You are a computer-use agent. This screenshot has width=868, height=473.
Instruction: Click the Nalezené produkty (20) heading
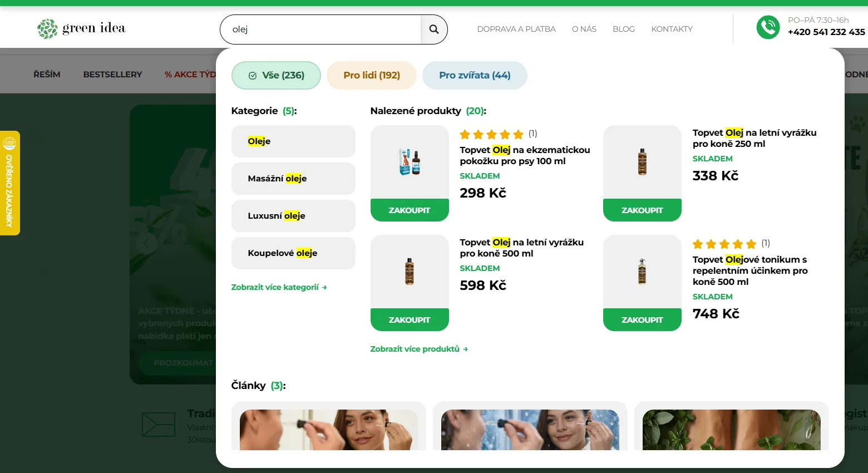(x=428, y=111)
